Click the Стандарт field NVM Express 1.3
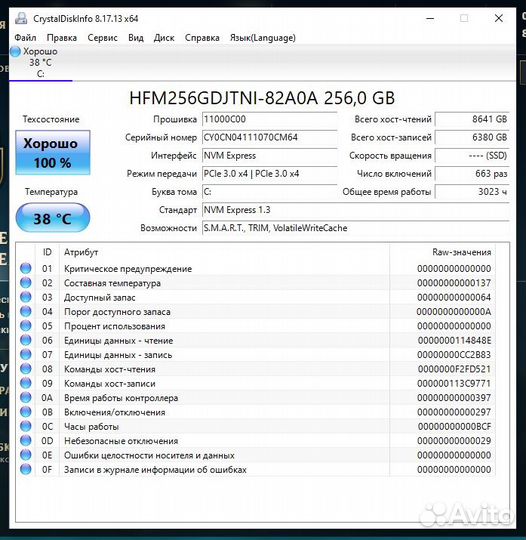 pos(355,210)
